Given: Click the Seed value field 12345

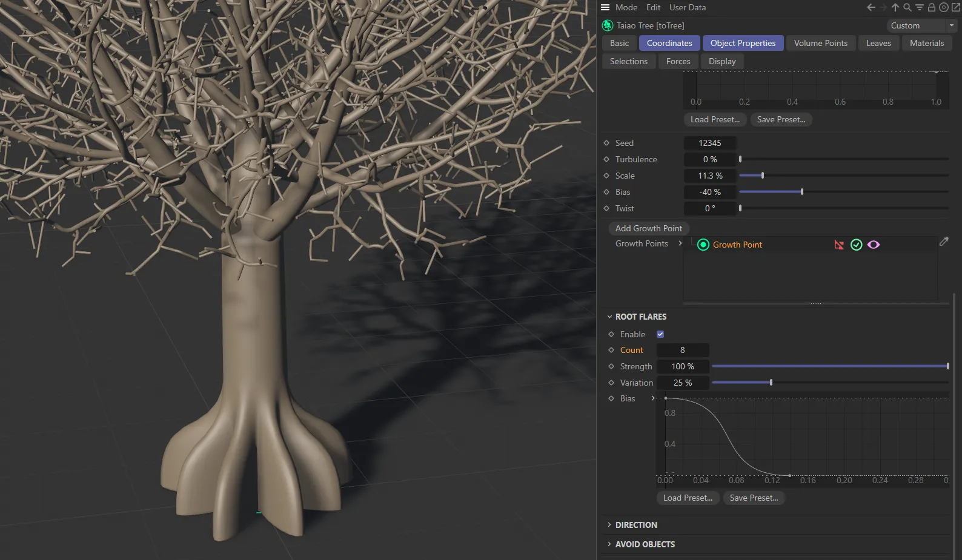Looking at the screenshot, I should point(710,143).
